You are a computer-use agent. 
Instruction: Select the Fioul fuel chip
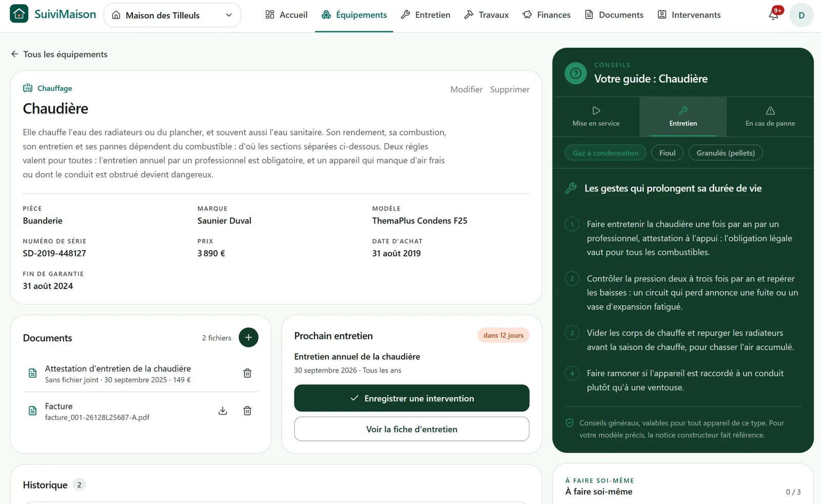(667, 153)
